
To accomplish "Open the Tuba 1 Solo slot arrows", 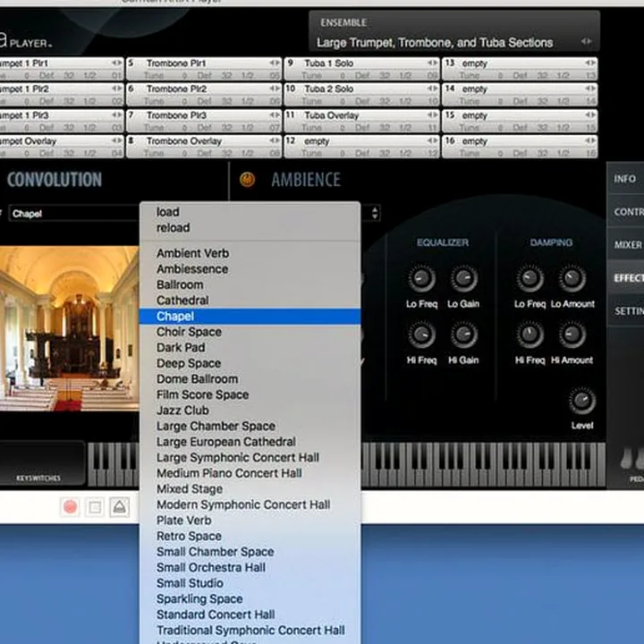I will [x=433, y=63].
